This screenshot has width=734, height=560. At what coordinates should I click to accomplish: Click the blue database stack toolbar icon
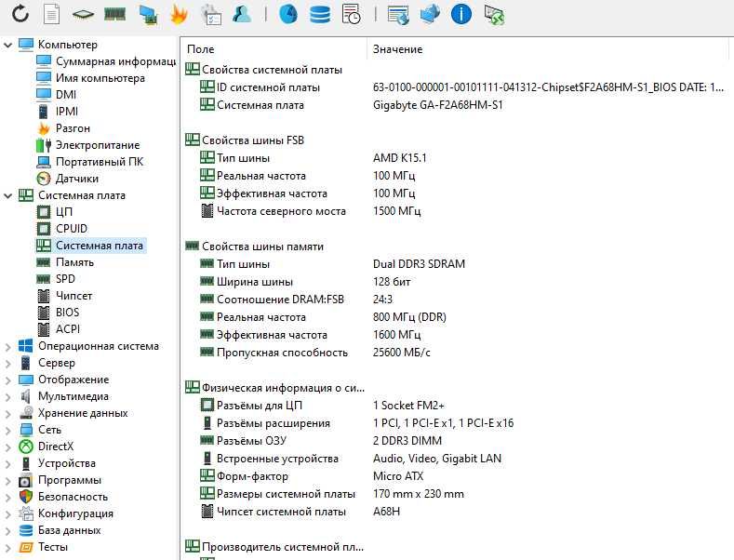(x=320, y=14)
